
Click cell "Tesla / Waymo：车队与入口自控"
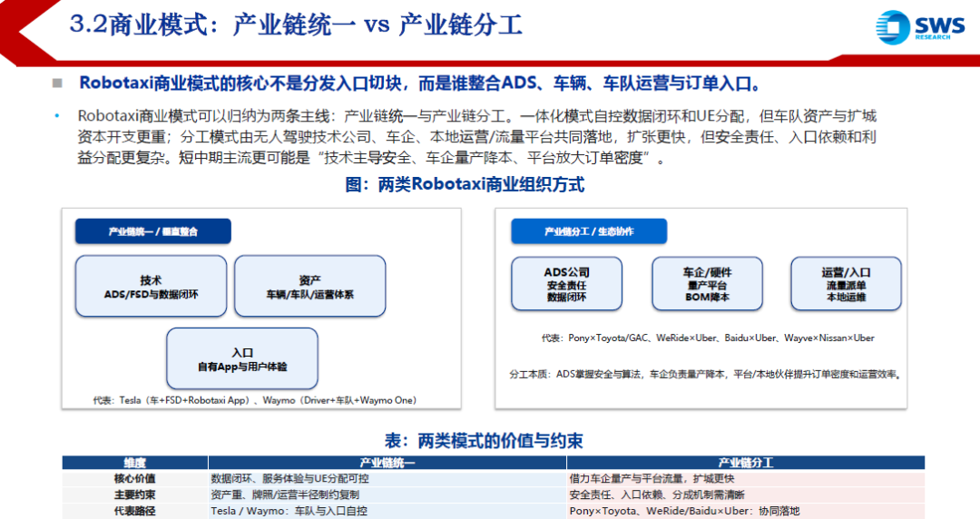[x=387, y=511]
